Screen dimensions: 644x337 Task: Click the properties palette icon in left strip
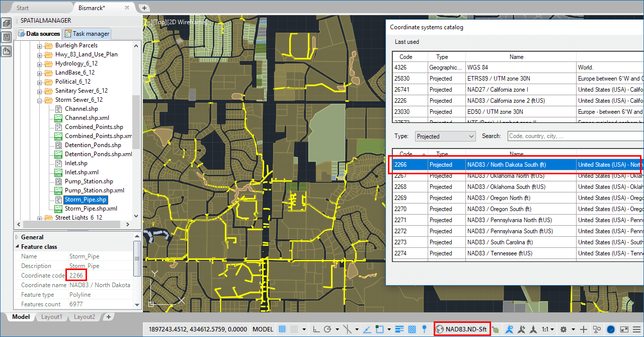point(6,37)
